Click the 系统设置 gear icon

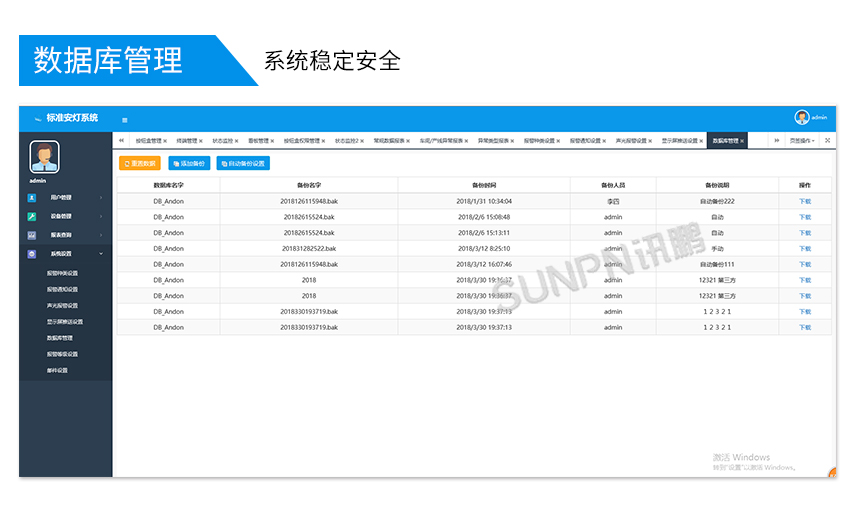pos(32,254)
